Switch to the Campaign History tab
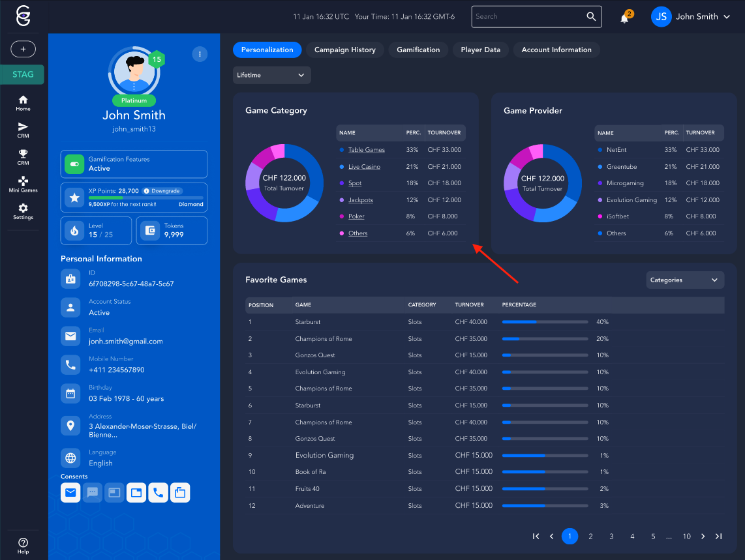Screen dimensions: 745x560 click(344, 50)
